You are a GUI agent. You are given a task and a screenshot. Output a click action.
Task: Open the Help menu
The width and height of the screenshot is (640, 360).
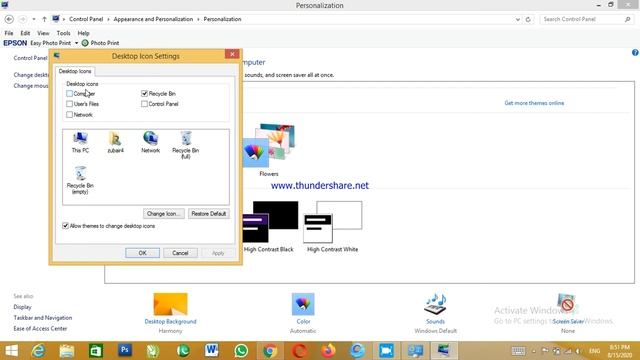click(83, 33)
